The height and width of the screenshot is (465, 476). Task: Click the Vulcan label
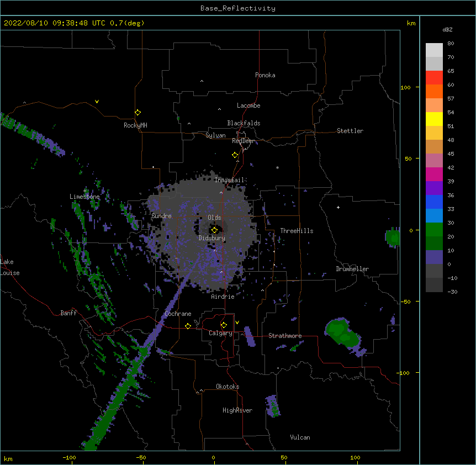[300, 437]
